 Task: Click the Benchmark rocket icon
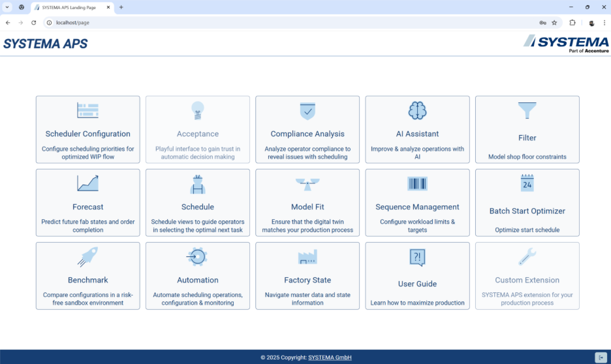coord(87,256)
